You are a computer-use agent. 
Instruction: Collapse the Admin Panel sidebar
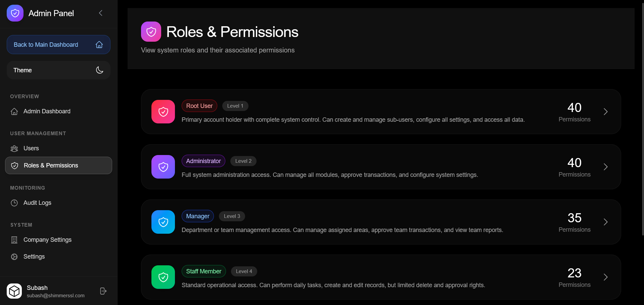point(100,13)
